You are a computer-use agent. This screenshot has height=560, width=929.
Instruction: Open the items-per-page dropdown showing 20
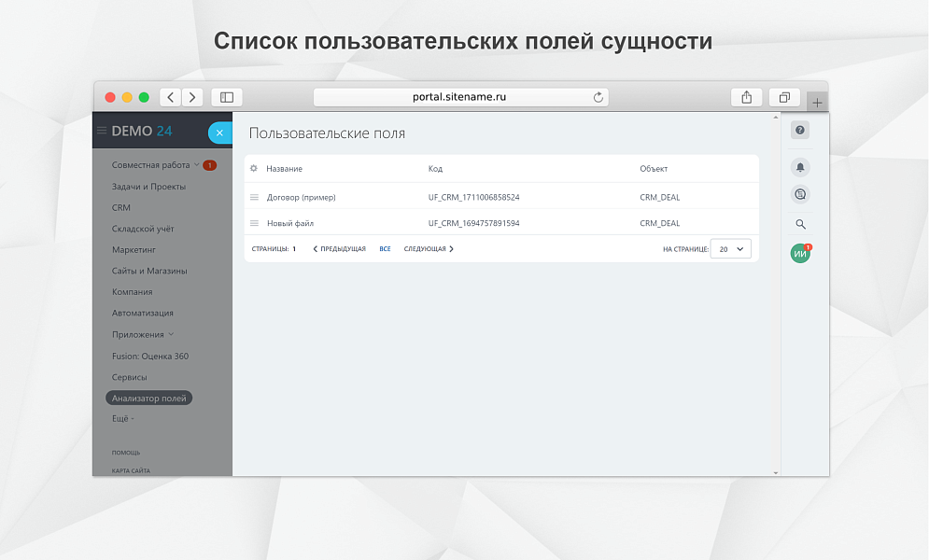pyautogui.click(x=731, y=248)
